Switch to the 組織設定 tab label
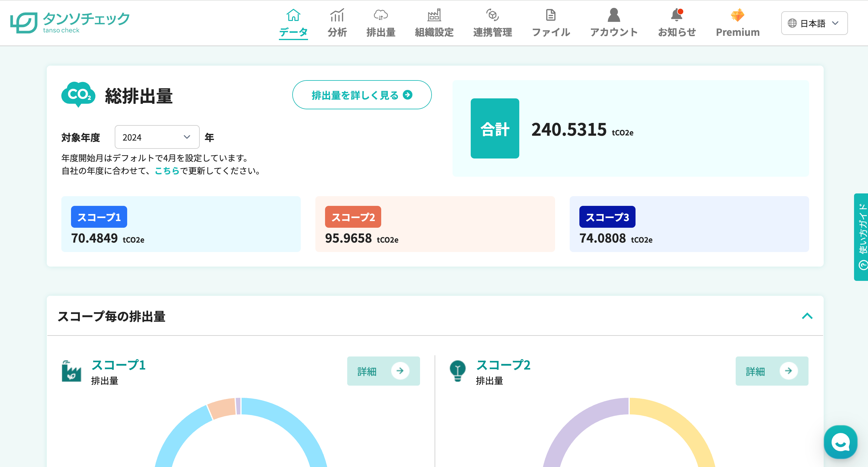The image size is (868, 467). [434, 32]
